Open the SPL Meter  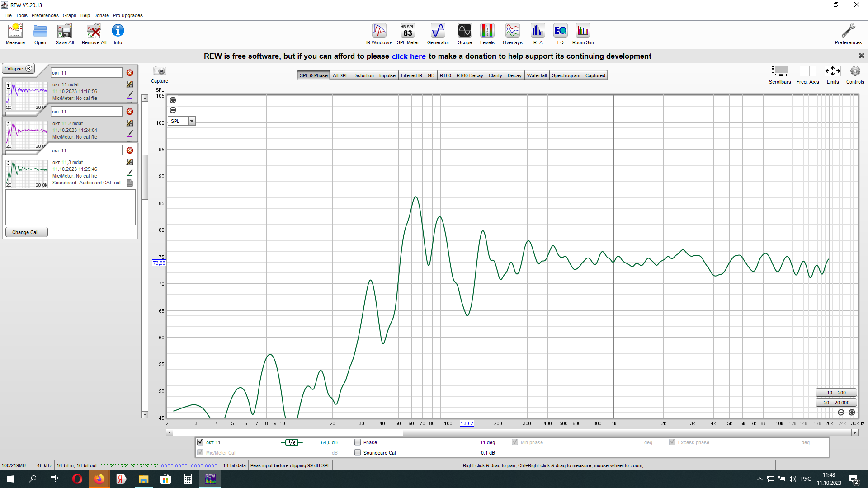click(x=408, y=34)
